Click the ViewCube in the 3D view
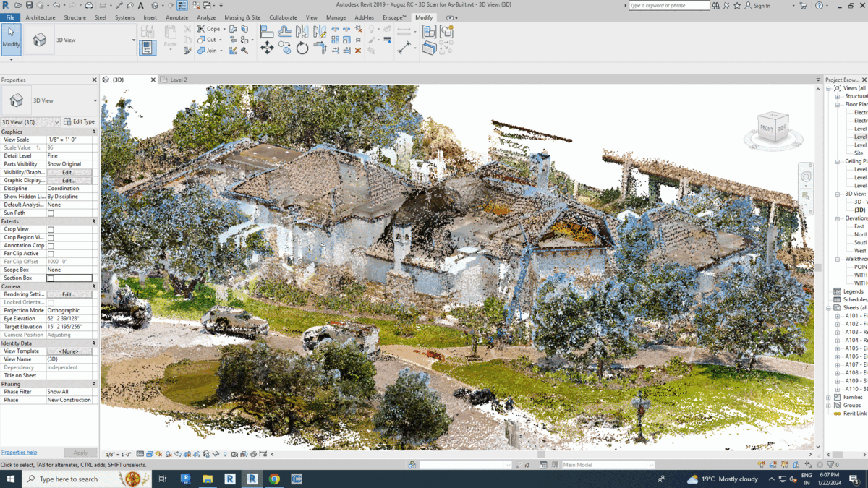Viewport: 868px width, 488px height. 773,129
